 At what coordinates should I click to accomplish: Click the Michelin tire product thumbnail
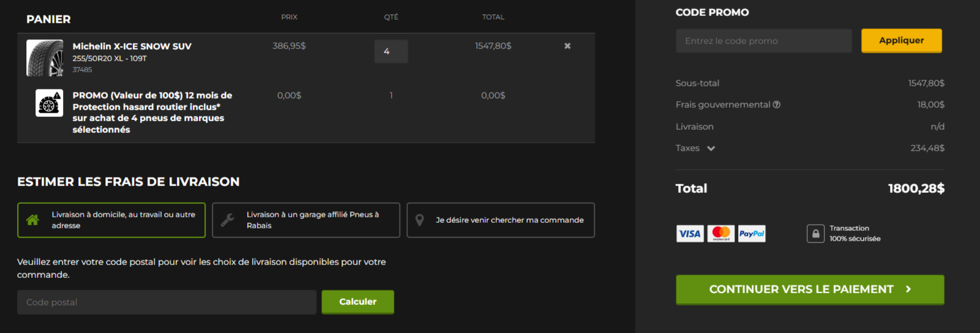45,58
